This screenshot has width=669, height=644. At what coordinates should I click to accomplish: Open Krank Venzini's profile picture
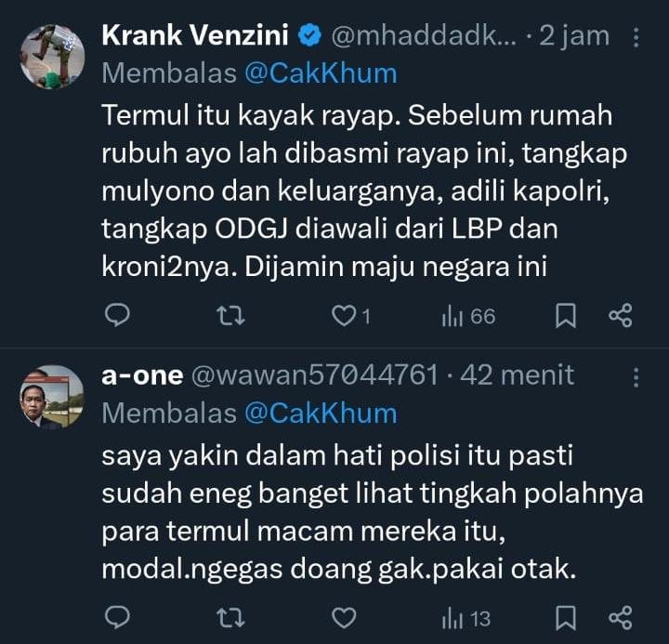(x=52, y=57)
